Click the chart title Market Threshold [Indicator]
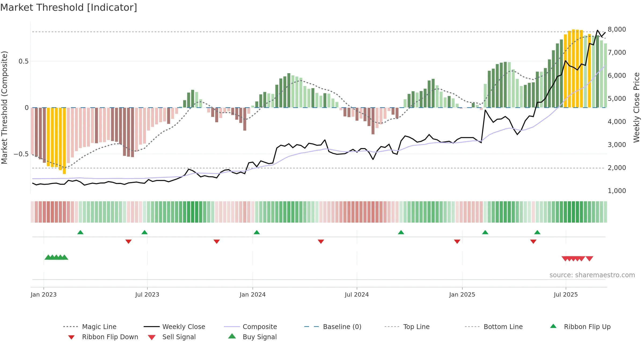Viewport: 644px width, 362px height. click(69, 8)
